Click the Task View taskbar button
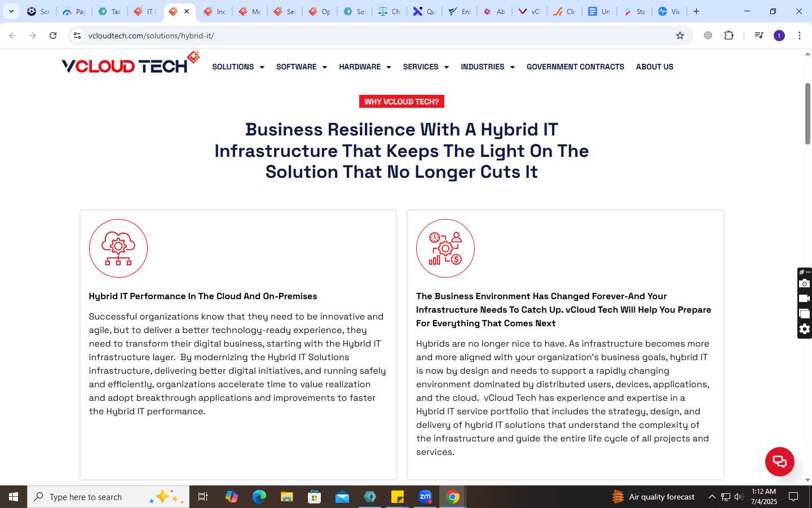The width and height of the screenshot is (812, 508). pos(203,497)
